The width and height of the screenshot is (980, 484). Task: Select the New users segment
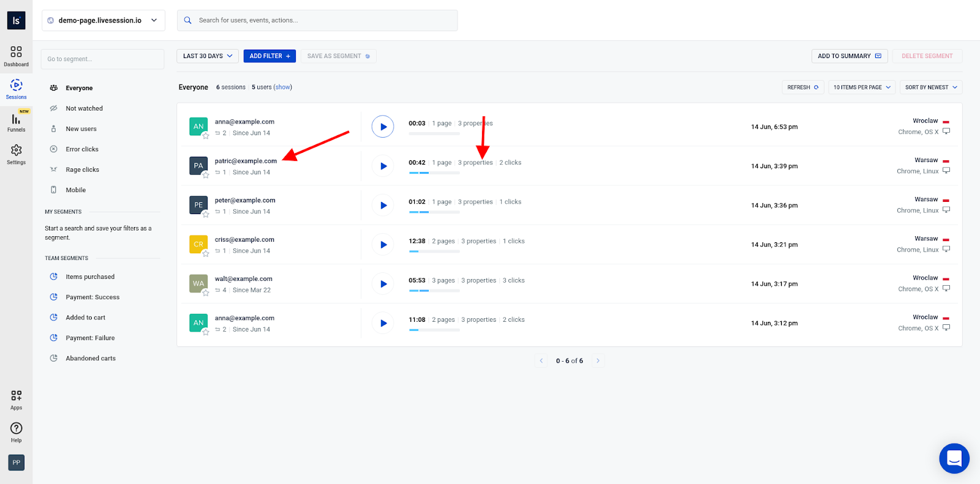(x=81, y=129)
